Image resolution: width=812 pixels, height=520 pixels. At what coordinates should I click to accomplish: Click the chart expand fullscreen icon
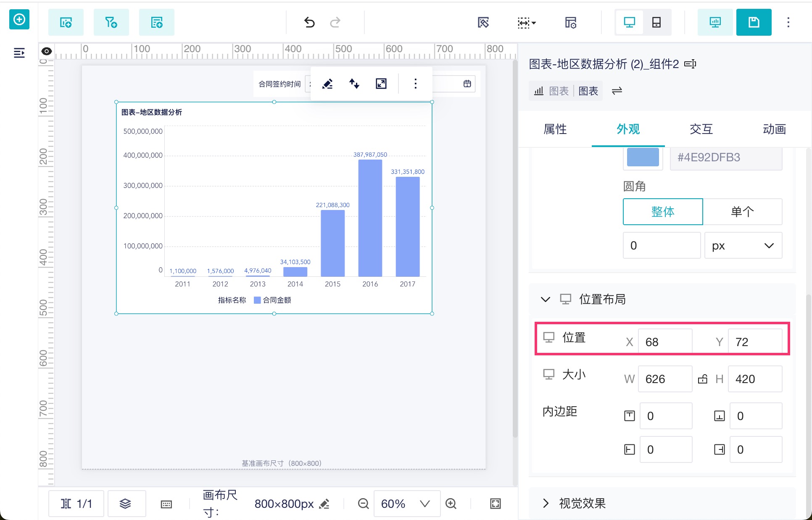(381, 84)
